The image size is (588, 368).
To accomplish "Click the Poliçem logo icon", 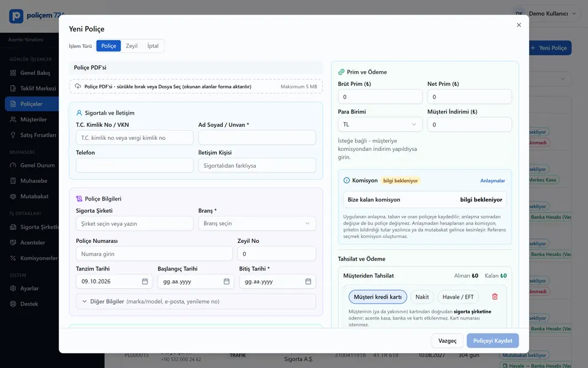I will pos(16,16).
